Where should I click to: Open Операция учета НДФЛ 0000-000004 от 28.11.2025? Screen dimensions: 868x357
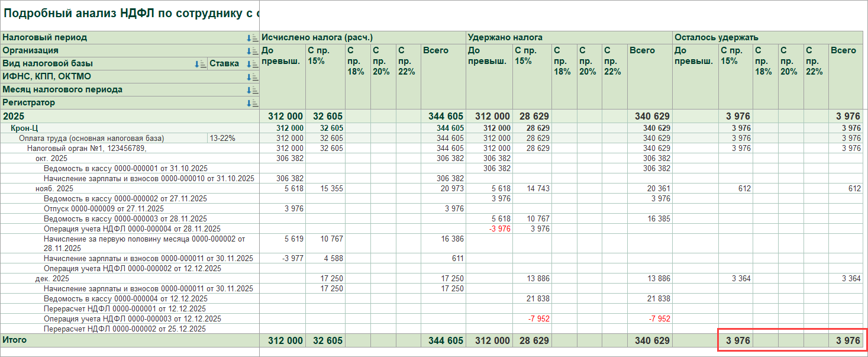[x=132, y=229]
